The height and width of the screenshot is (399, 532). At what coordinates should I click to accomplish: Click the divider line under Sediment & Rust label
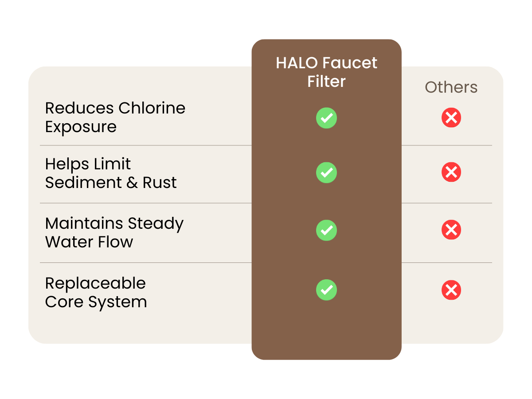(x=145, y=203)
